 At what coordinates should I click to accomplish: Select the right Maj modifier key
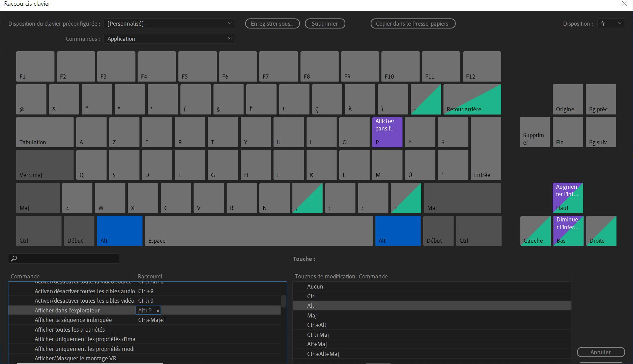pos(462,198)
